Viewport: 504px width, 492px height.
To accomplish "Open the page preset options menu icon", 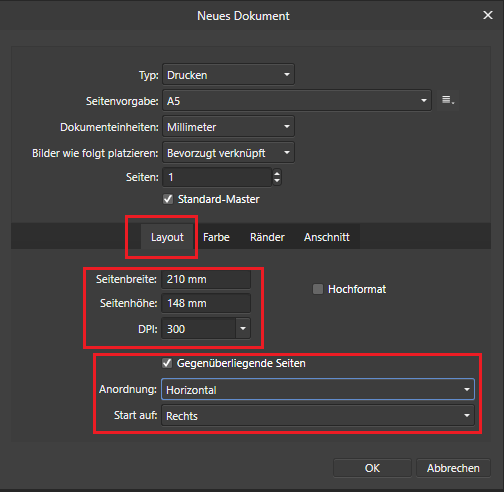I will pos(448,100).
